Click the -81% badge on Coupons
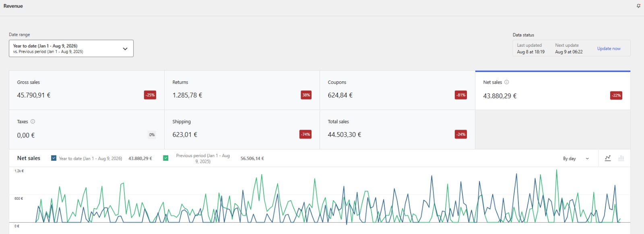 (461, 95)
